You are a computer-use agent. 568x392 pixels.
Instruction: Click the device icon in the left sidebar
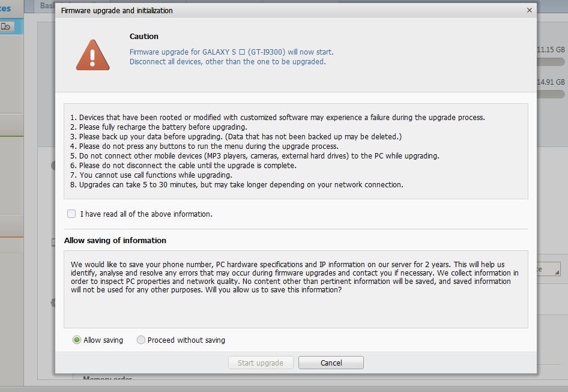coord(6,26)
